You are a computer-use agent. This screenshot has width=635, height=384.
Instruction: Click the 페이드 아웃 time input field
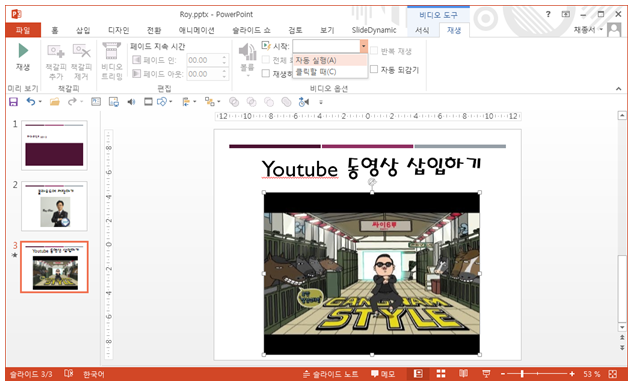click(204, 74)
